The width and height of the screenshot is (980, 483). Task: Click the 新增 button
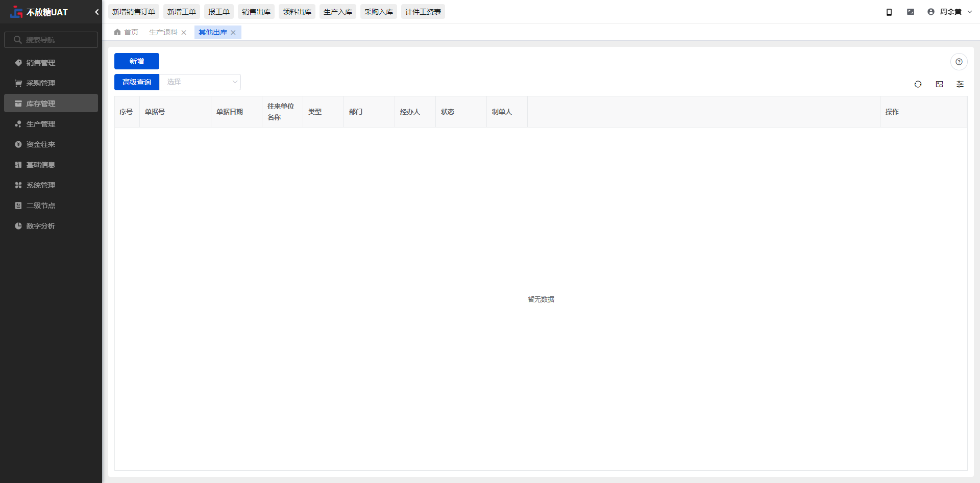tap(137, 61)
